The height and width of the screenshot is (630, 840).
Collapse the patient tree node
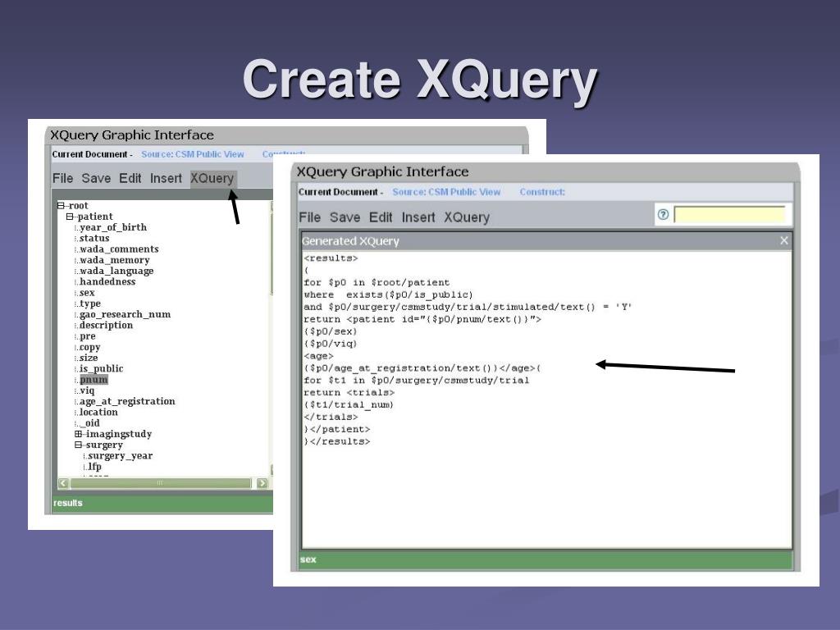(70, 217)
